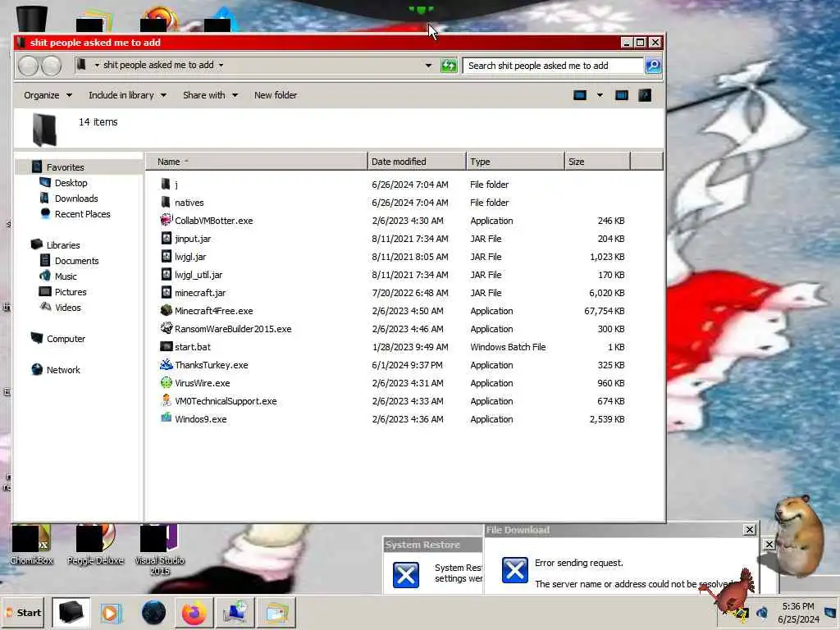Viewport: 840px width, 630px height.
Task: Click the Change your view icon
Action: coord(580,95)
